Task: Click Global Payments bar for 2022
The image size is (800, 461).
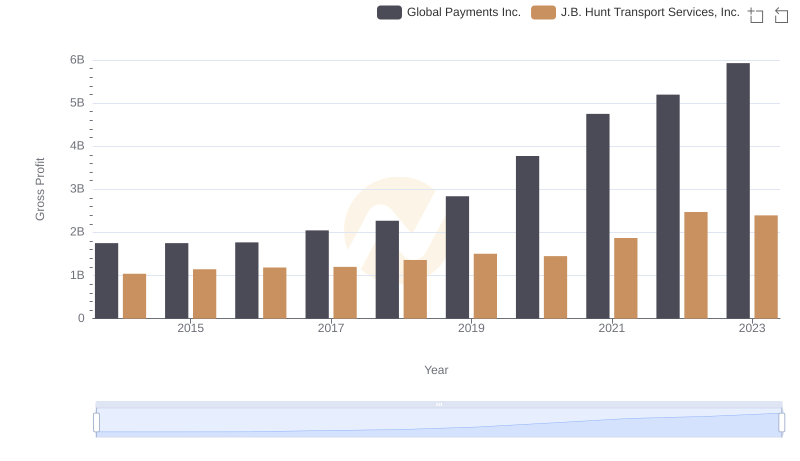Action: [668, 207]
